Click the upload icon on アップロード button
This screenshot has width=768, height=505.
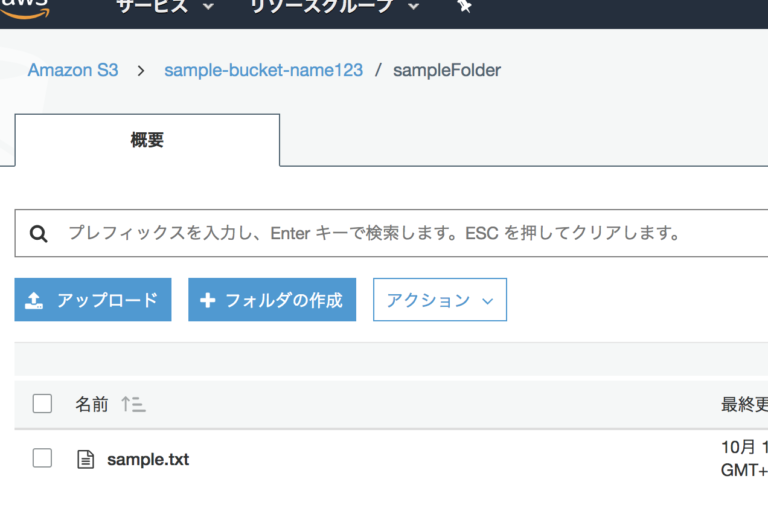(x=35, y=300)
